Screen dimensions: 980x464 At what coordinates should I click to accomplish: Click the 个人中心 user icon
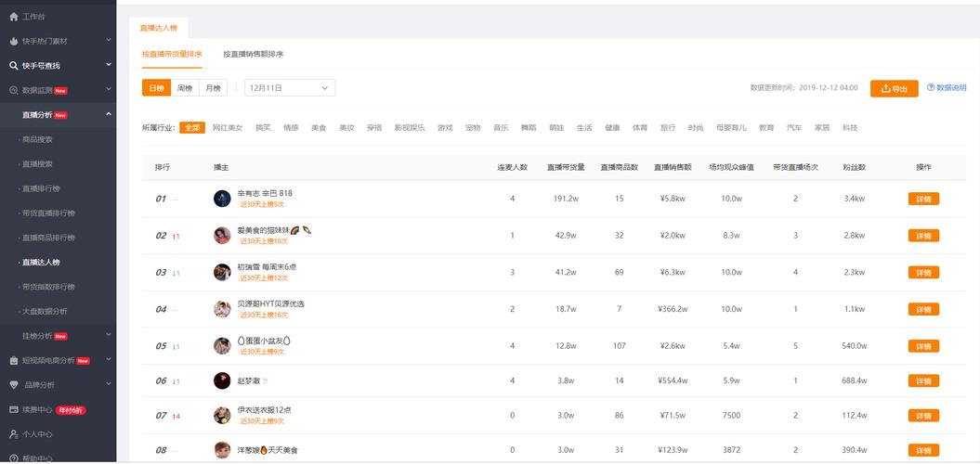click(x=13, y=434)
